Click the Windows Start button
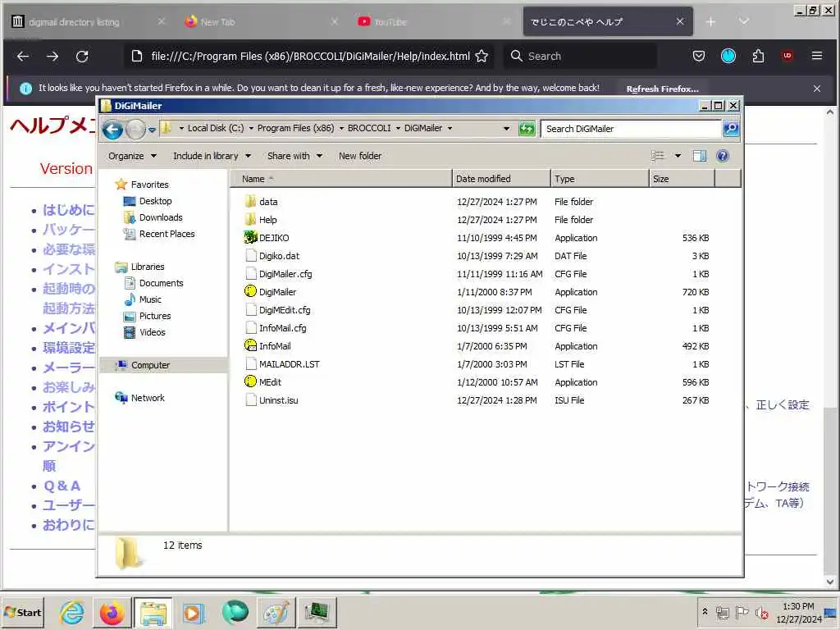The image size is (840, 630). click(x=23, y=612)
